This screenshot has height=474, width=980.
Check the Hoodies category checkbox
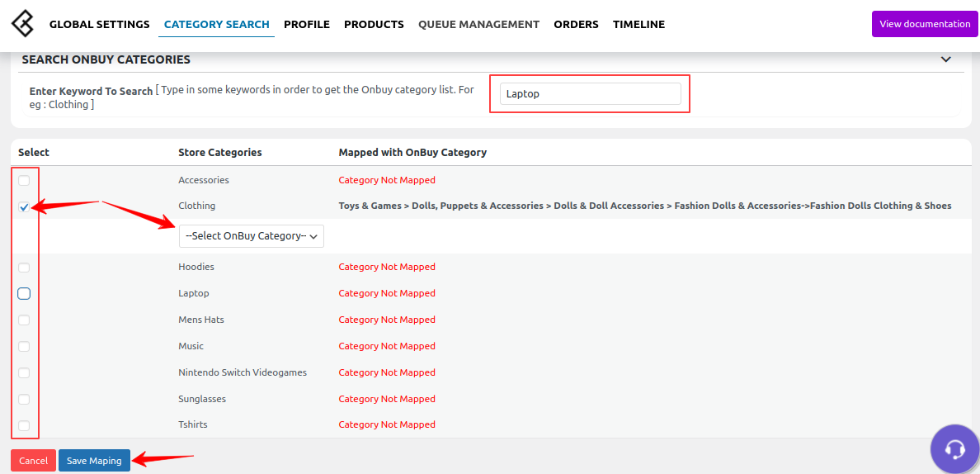pyautogui.click(x=24, y=268)
